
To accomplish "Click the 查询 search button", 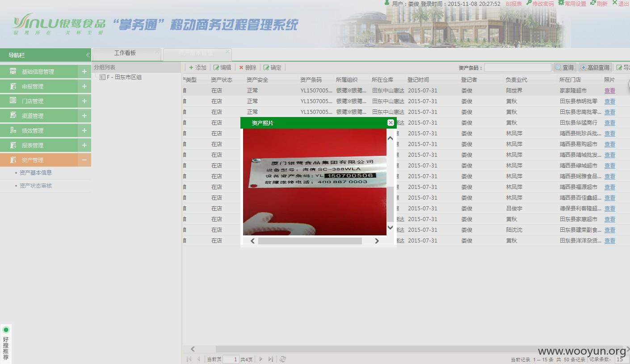I will point(565,67).
